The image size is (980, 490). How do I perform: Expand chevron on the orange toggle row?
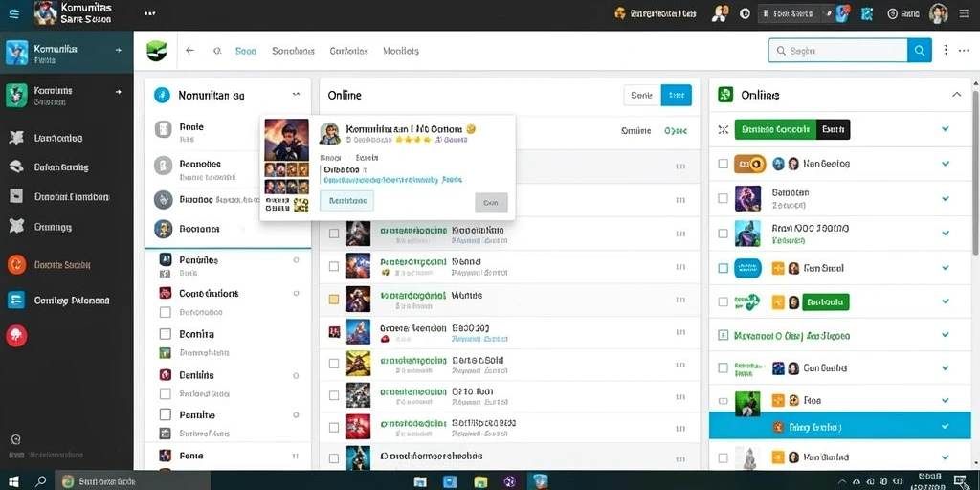pyautogui.click(x=945, y=164)
